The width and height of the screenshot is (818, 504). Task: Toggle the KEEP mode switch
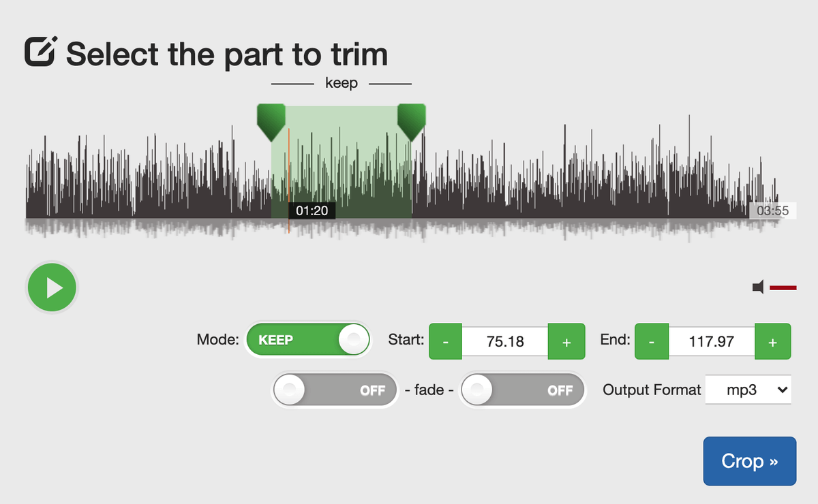[308, 340]
